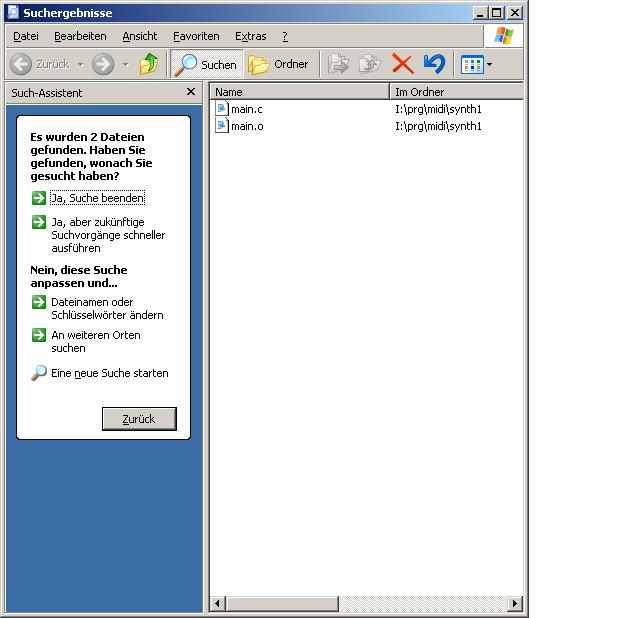Click the Windows flag logo
Image resolution: width=640 pixels, height=618 pixels.
point(504,36)
